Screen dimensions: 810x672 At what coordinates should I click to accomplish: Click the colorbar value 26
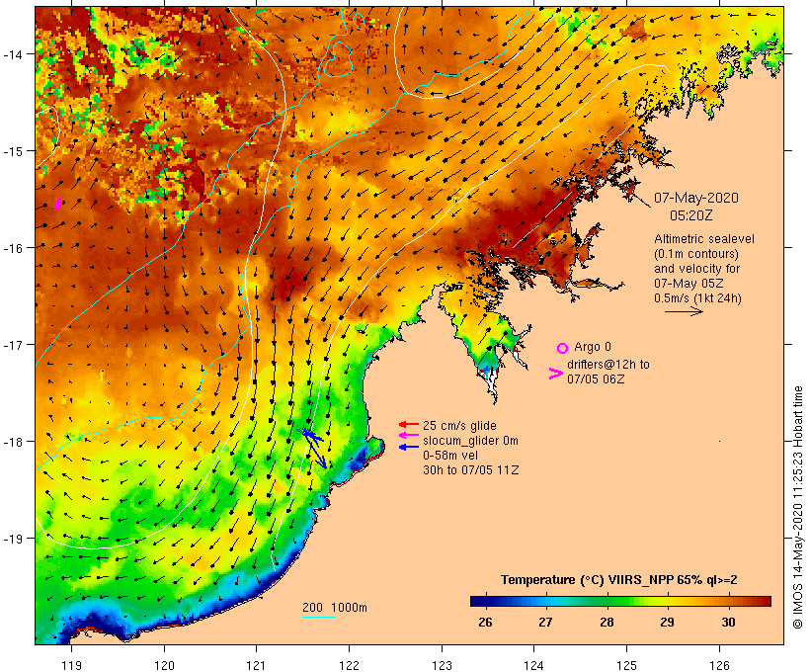click(x=485, y=622)
